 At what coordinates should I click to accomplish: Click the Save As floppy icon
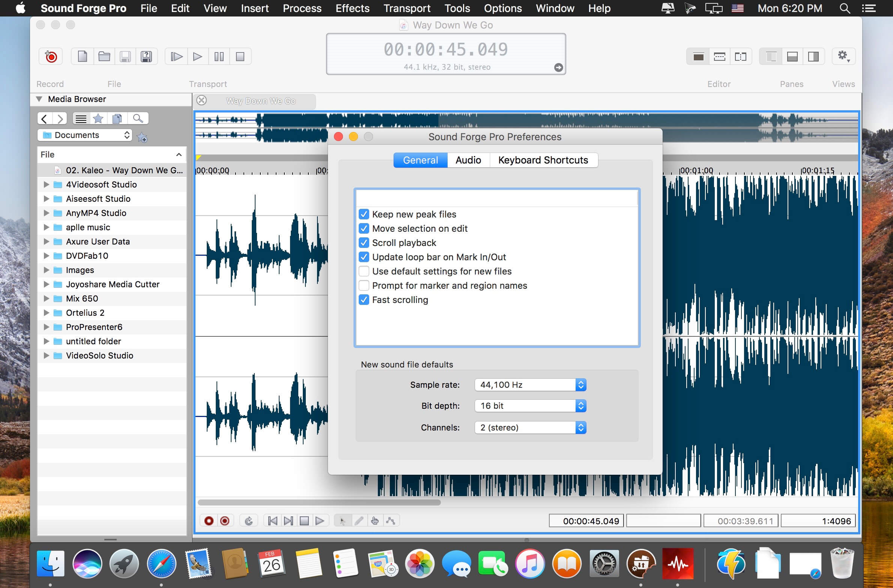[x=146, y=57]
